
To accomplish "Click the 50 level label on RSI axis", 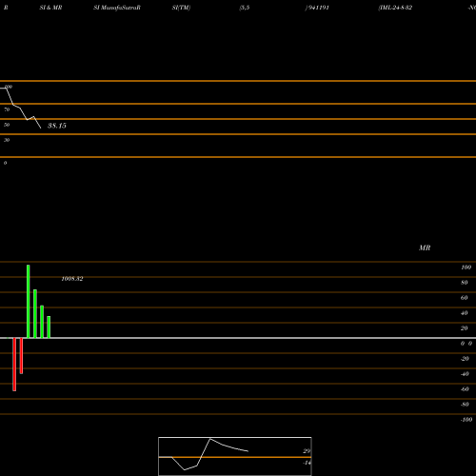I will 7,125.
